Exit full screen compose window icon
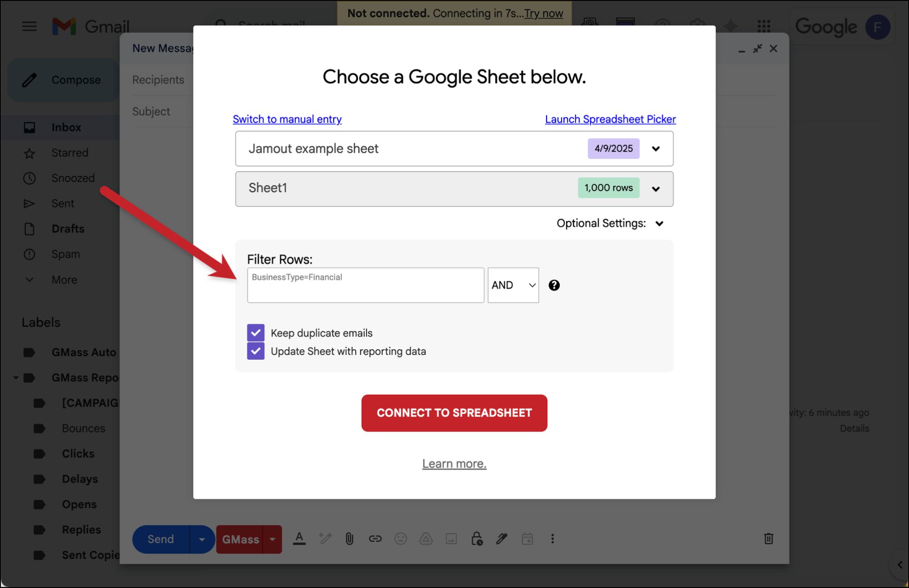The width and height of the screenshot is (909, 588). (758, 49)
